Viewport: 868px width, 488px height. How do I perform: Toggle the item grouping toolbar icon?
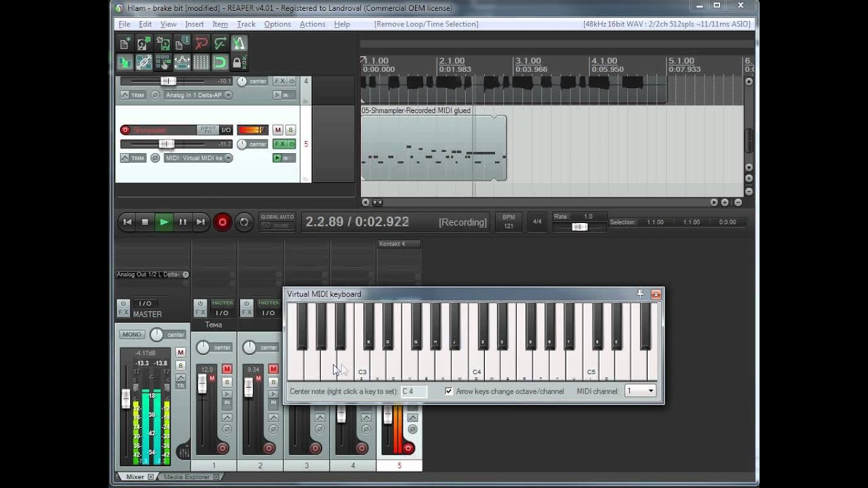point(144,62)
